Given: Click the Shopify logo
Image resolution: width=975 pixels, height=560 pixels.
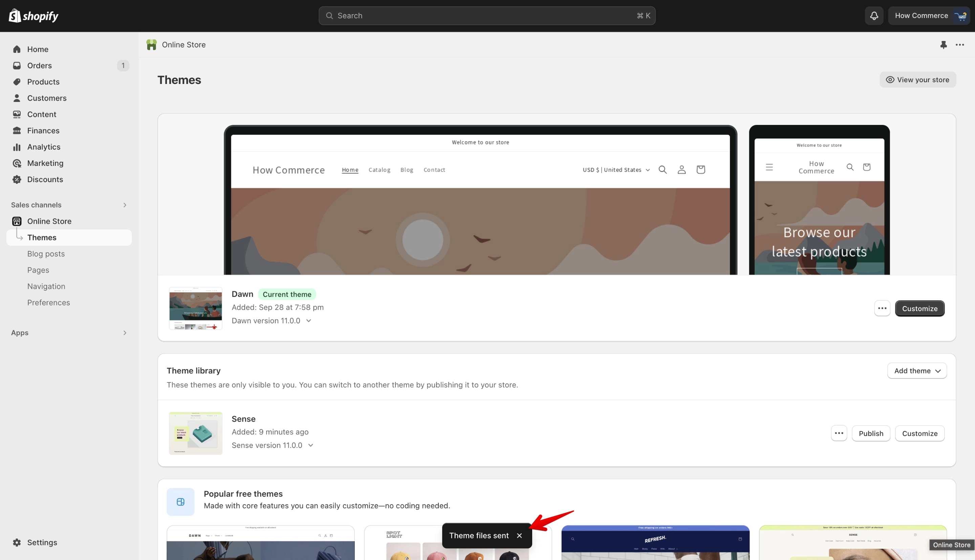Looking at the screenshot, I should [34, 16].
